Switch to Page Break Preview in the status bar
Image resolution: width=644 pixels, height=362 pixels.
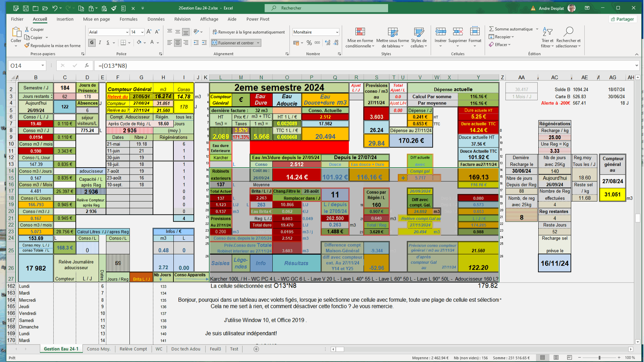click(x=570, y=358)
